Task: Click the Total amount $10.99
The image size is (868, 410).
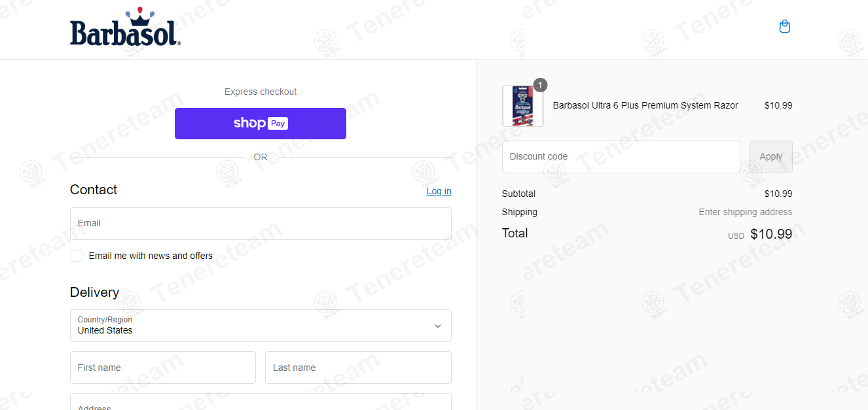Action: (x=771, y=233)
